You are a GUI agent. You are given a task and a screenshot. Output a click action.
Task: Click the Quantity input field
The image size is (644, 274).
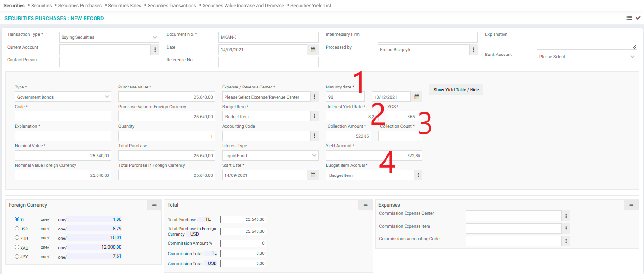pyautogui.click(x=166, y=136)
